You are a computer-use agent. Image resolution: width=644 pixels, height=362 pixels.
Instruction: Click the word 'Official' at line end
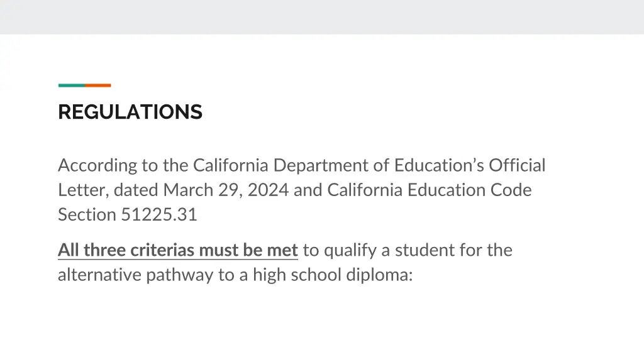(x=517, y=165)
